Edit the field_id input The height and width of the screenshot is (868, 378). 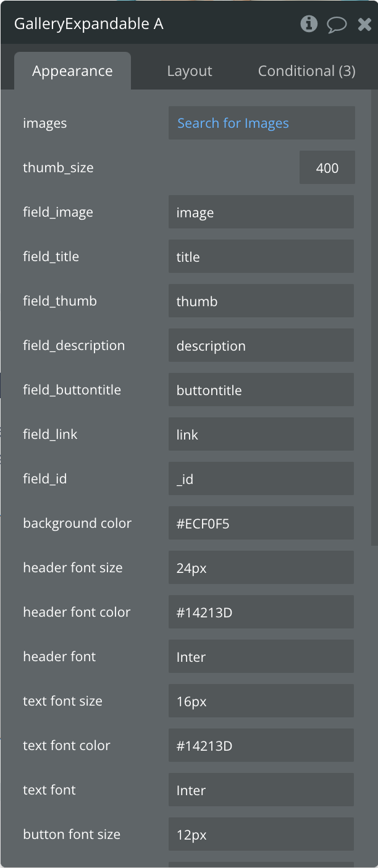click(261, 479)
